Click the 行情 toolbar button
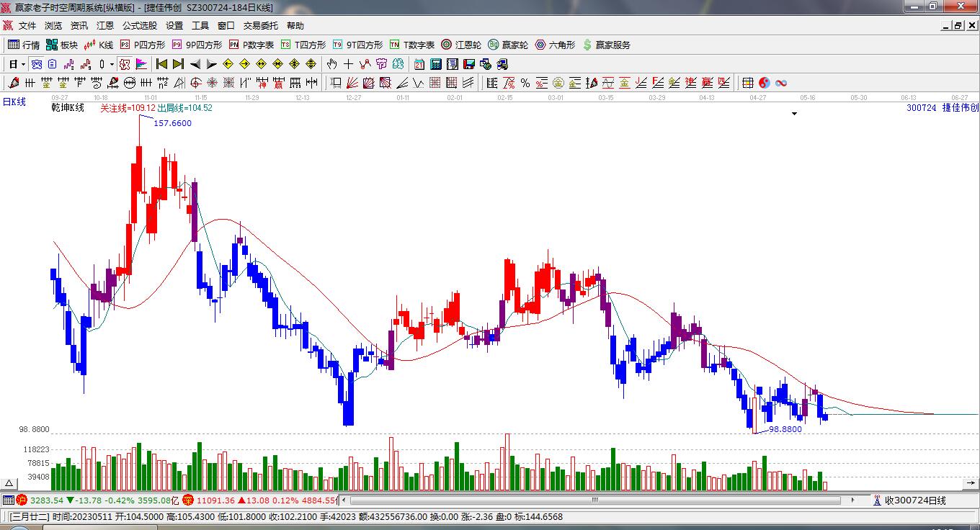 point(24,45)
